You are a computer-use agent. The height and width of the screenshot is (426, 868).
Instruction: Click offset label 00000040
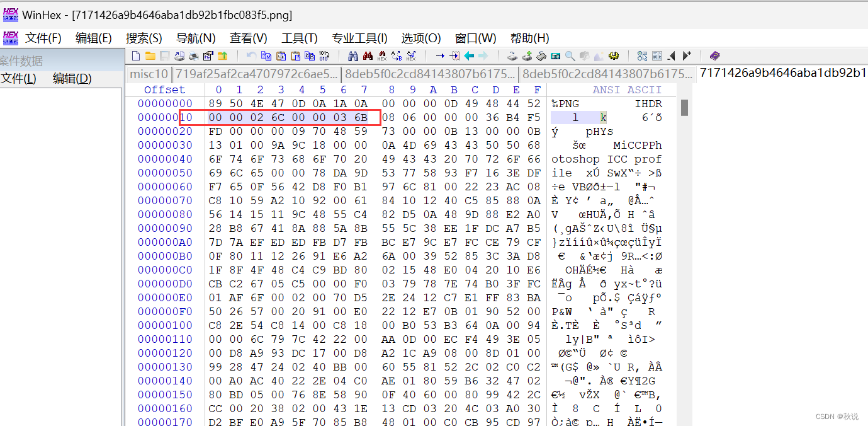165,159
